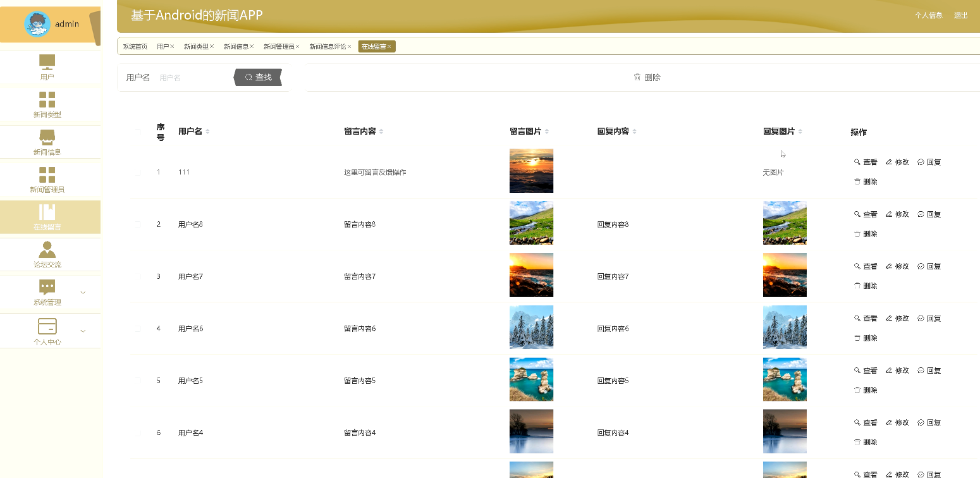Screen dimensions: 980x478
Task: Click 删除 for the 用户名7 row
Action: 866,286
